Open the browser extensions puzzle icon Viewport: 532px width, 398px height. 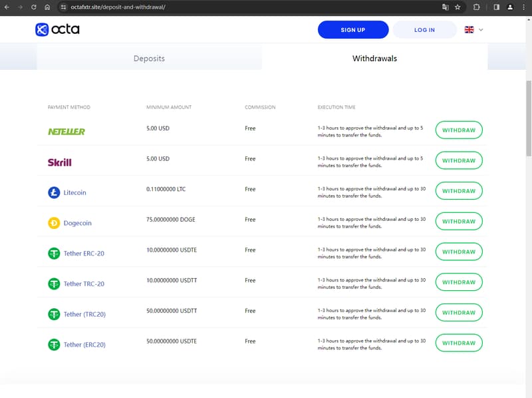click(x=476, y=7)
